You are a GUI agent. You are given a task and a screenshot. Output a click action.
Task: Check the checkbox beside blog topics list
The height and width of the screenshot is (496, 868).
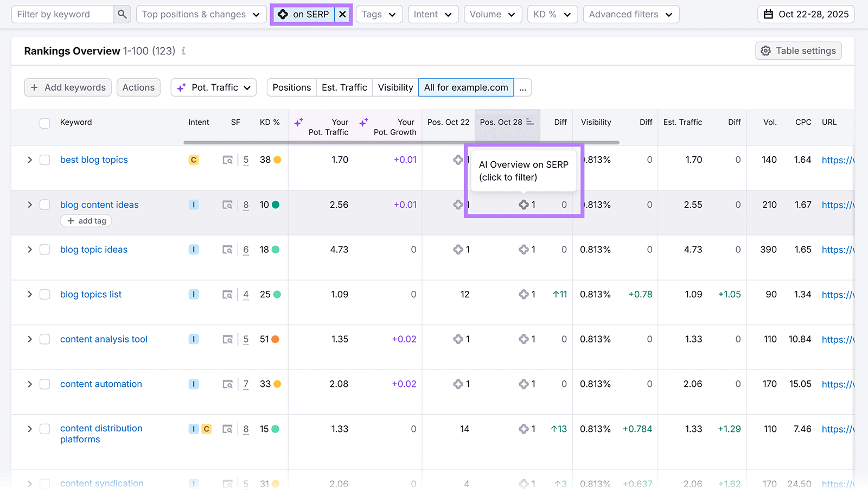44,294
